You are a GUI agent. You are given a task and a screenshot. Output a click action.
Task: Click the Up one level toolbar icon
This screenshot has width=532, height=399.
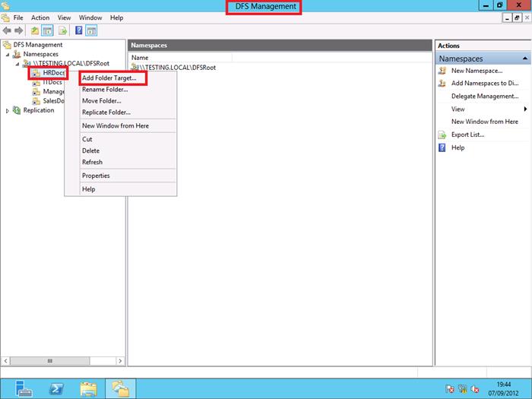(35, 31)
